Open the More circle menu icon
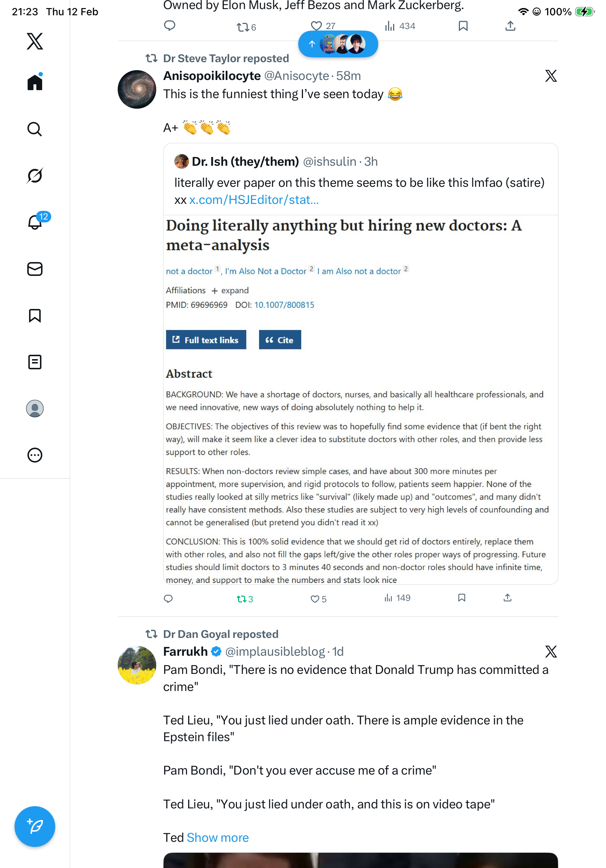 pos(35,455)
